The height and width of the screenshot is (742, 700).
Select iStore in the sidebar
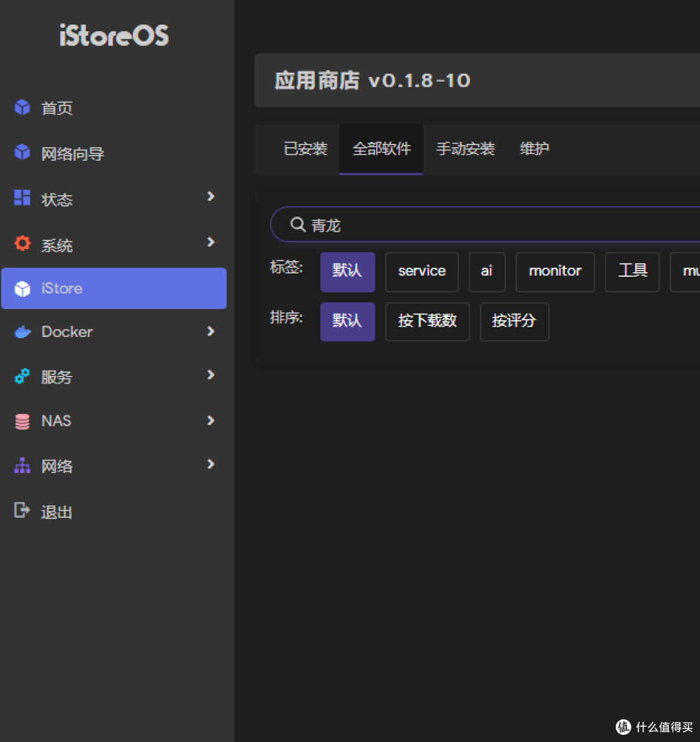pos(114,288)
